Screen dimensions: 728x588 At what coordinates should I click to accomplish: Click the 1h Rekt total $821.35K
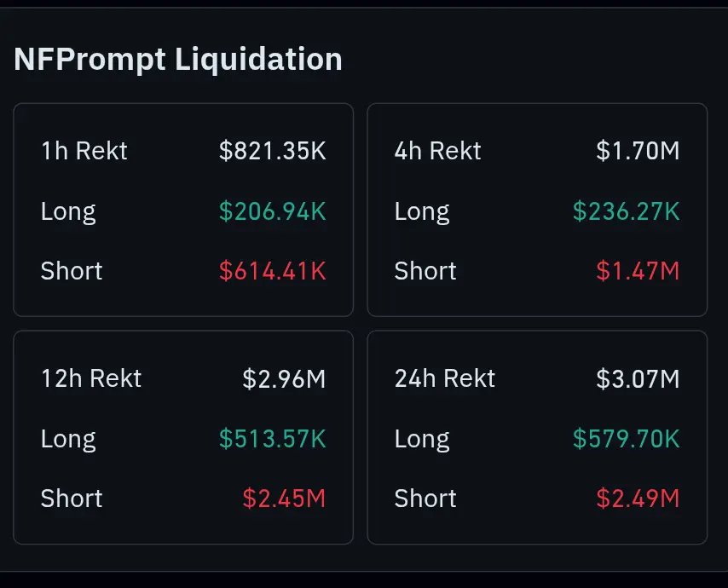pyautogui.click(x=273, y=151)
